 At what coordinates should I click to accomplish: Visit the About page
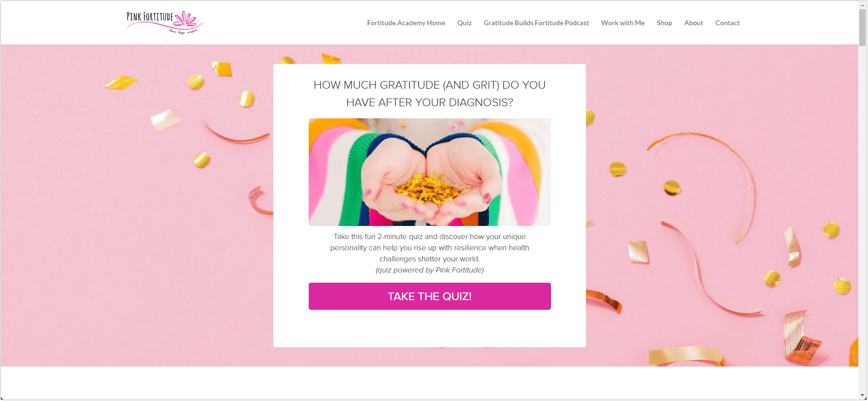[x=694, y=23]
